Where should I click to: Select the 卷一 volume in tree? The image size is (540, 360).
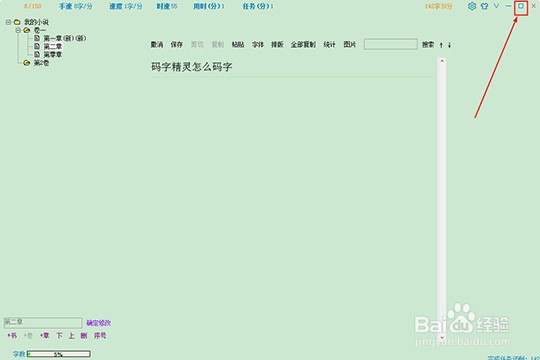tap(39, 30)
